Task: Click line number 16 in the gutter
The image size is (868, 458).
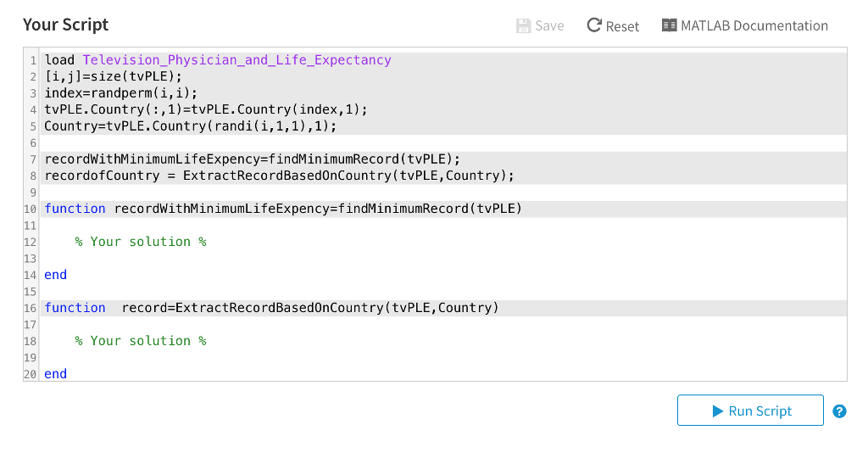Action: tap(30, 309)
